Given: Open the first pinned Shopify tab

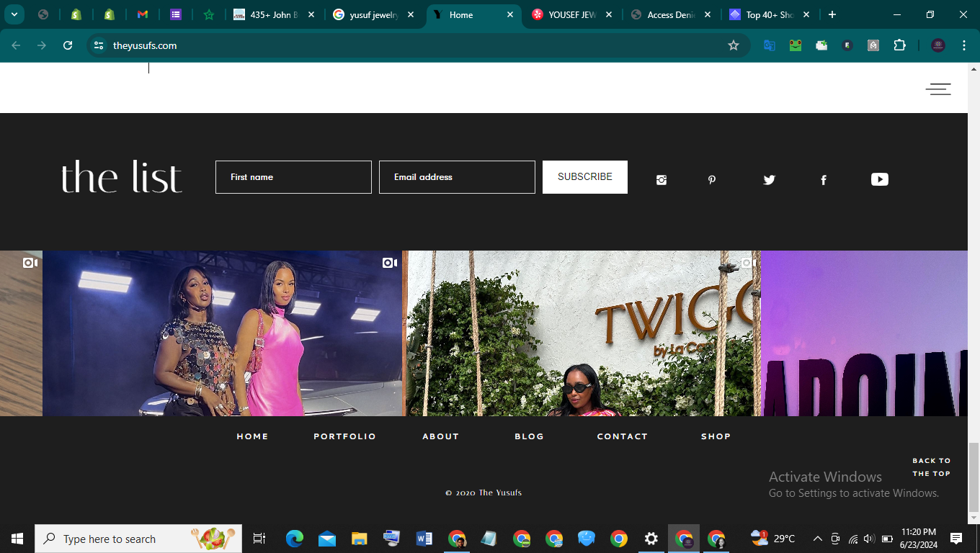Looking at the screenshot, I should click(x=76, y=14).
